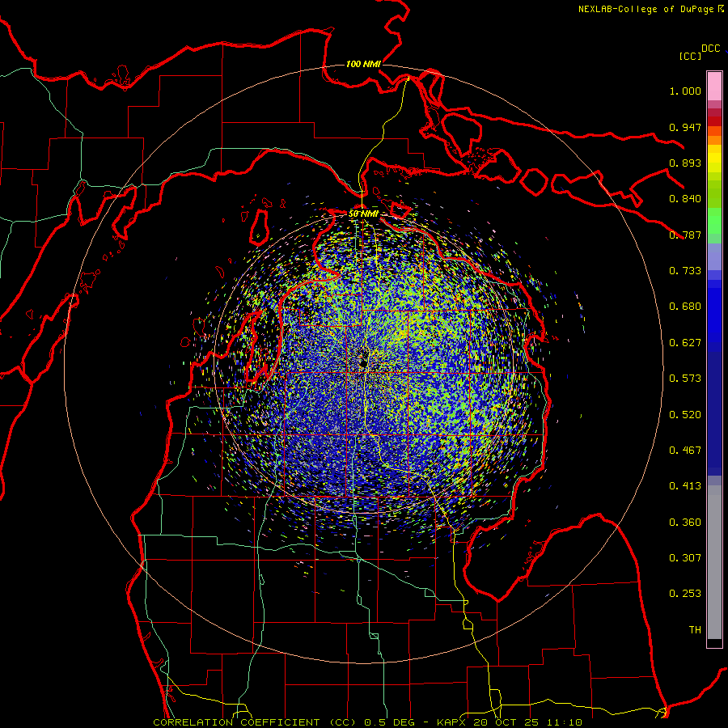Click the NEXLAB-College of DuPage credit text
Screen dimensions: 728x728
(x=647, y=9)
